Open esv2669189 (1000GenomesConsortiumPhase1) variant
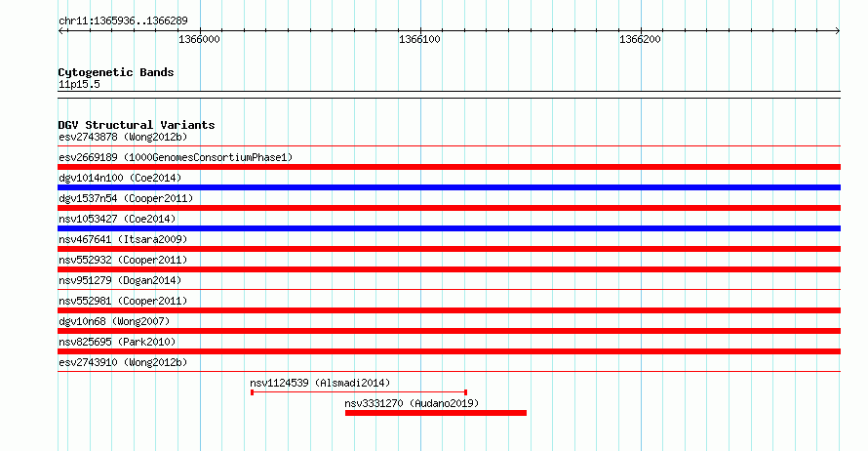The width and height of the screenshot is (868, 451). [176, 157]
